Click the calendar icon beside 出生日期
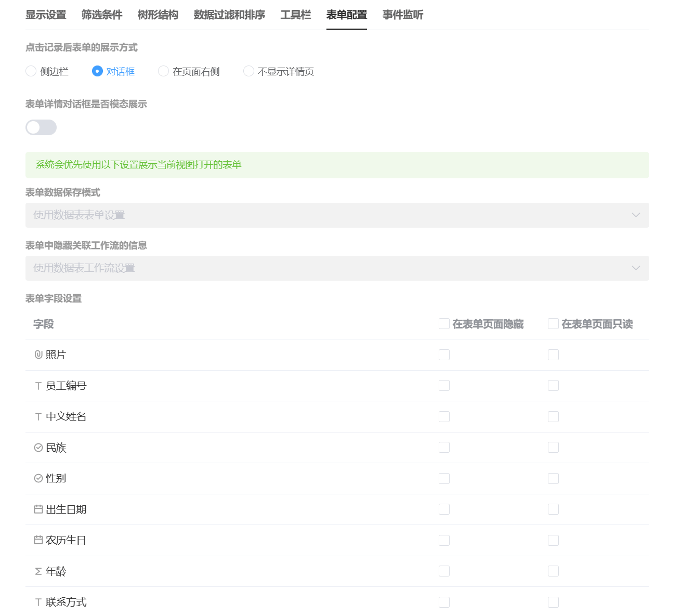Screen dimensions: 682x616 click(38, 509)
